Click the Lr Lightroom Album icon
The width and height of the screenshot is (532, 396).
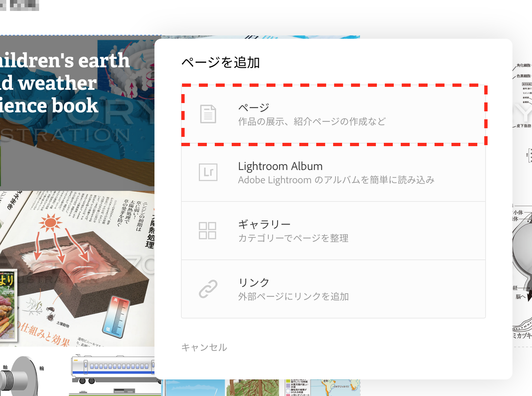pyautogui.click(x=208, y=172)
